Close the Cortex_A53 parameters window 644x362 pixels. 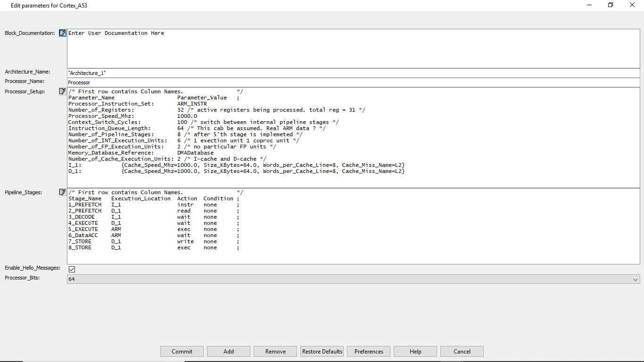point(632,5)
